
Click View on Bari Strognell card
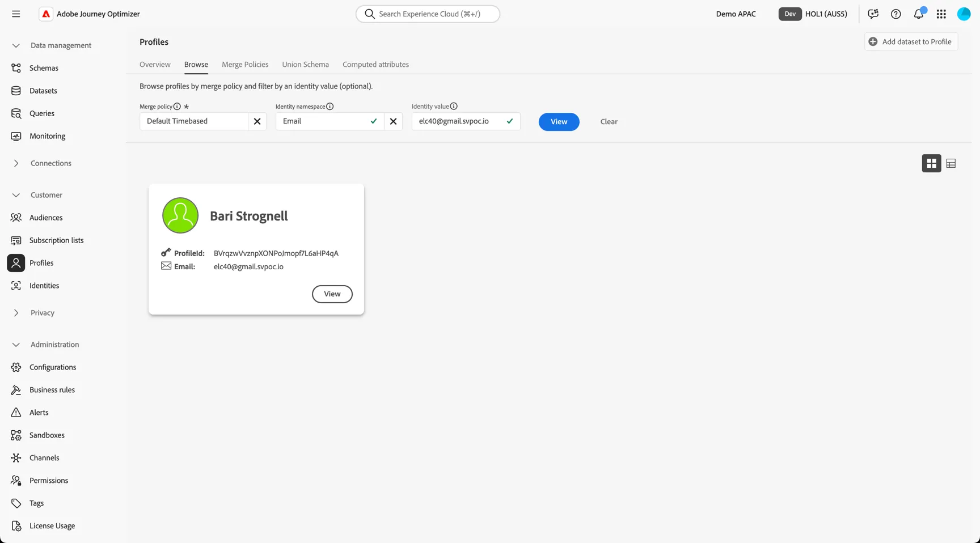coord(332,294)
